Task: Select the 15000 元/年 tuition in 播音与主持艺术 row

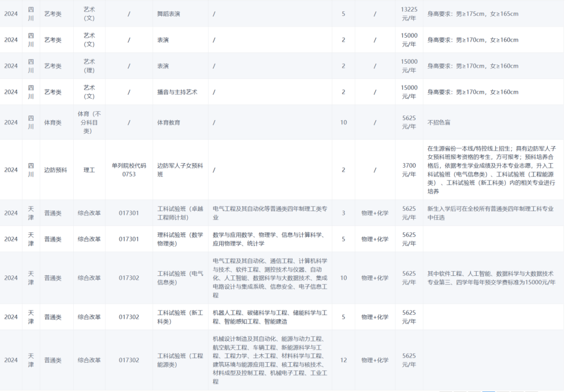Action: pos(409,92)
